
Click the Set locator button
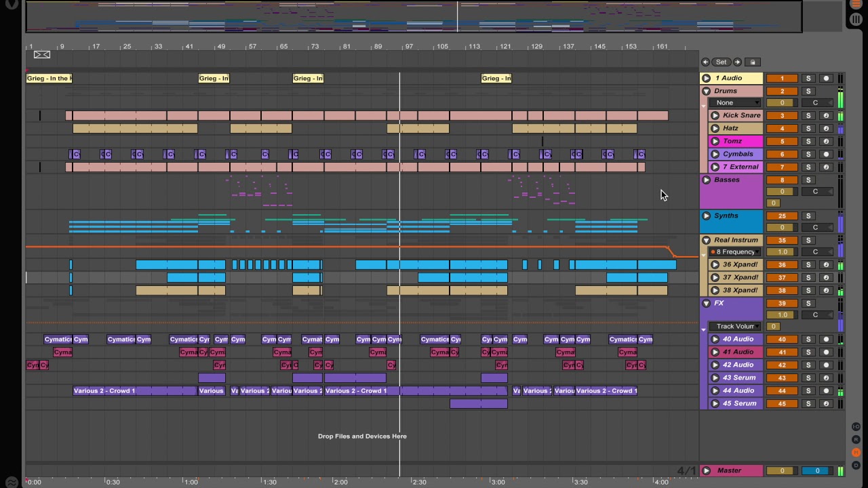pyautogui.click(x=721, y=62)
